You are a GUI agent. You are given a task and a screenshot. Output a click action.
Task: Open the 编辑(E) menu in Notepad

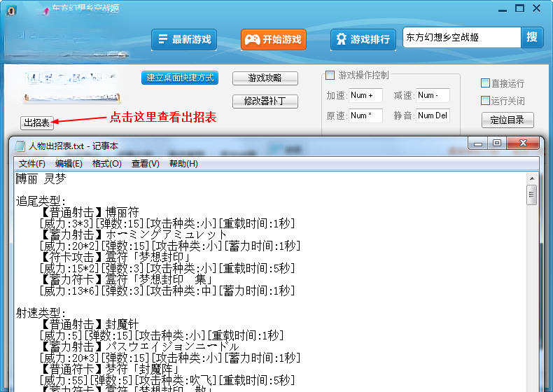click(x=69, y=164)
